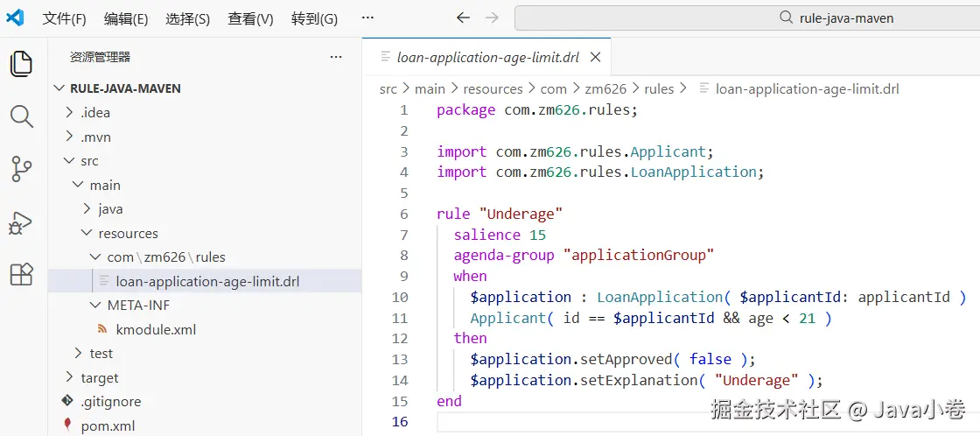Open the 文件(F) menu
Viewport: 980px width, 436px height.
pyautogui.click(x=64, y=18)
